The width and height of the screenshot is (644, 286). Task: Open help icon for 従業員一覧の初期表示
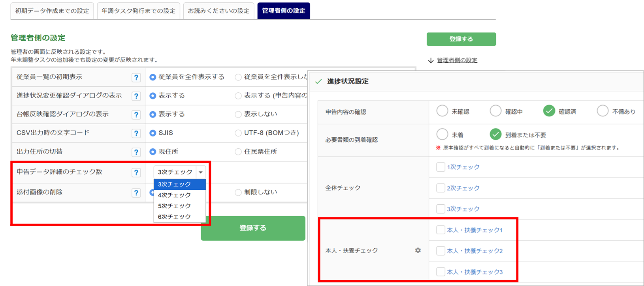136,77
